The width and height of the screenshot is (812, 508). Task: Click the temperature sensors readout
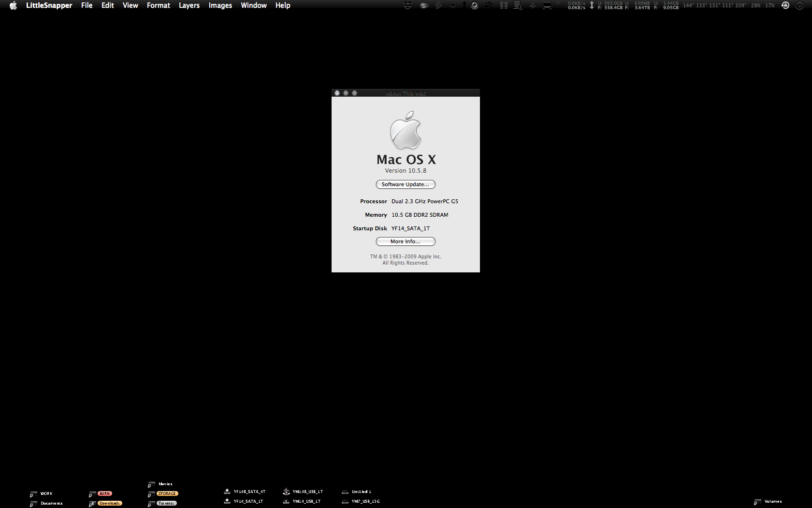coord(714,5)
